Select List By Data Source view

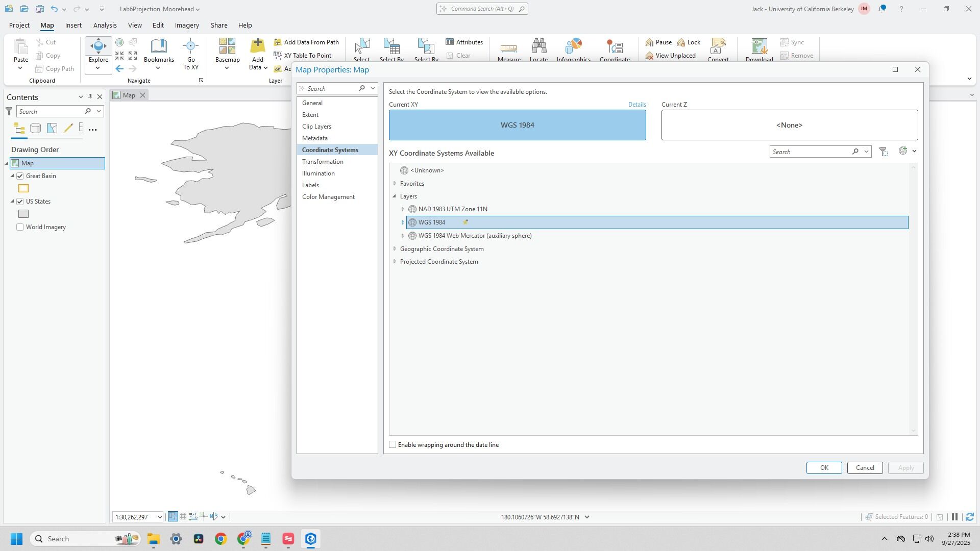click(x=35, y=129)
